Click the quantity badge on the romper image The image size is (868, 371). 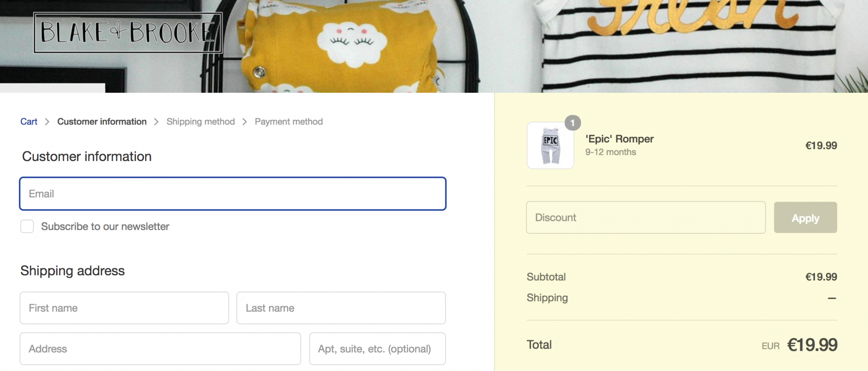[573, 123]
